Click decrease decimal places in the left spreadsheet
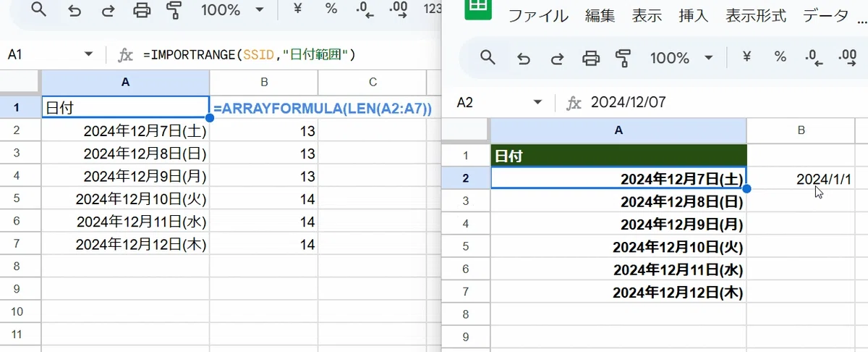 (x=365, y=9)
